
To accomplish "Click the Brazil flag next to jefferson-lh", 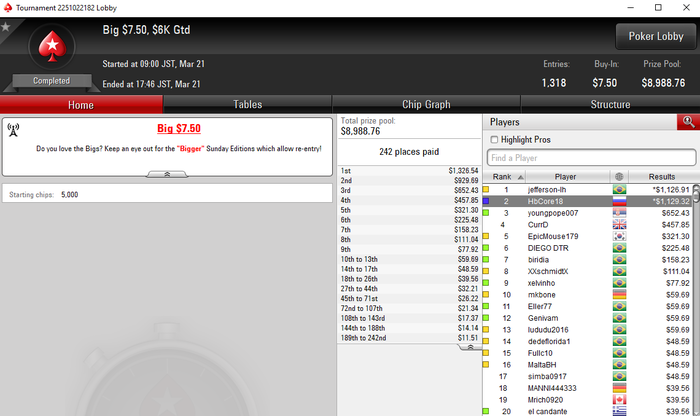I will (x=619, y=190).
